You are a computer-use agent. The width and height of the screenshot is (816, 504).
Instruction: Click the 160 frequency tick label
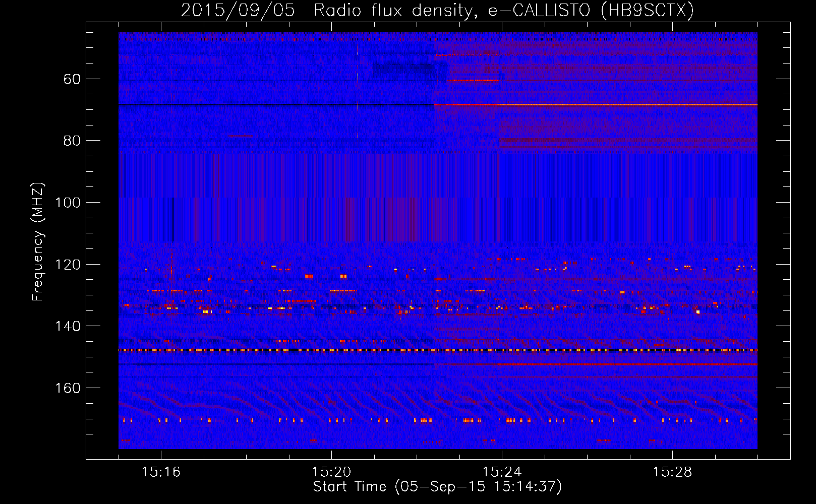[68, 388]
